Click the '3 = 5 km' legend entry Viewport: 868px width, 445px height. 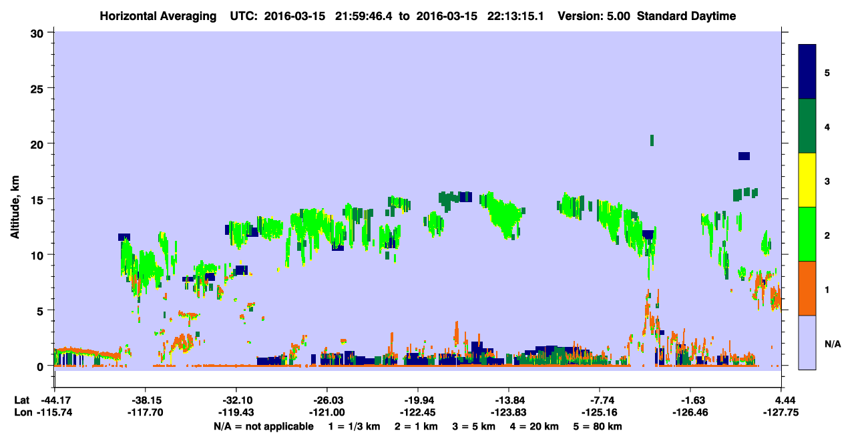coord(473,426)
